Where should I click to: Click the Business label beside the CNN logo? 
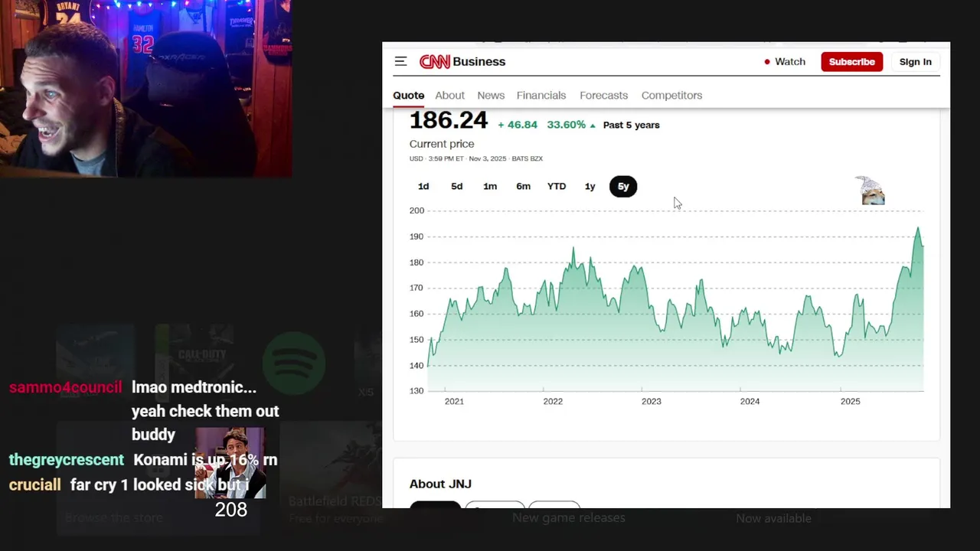coord(479,62)
